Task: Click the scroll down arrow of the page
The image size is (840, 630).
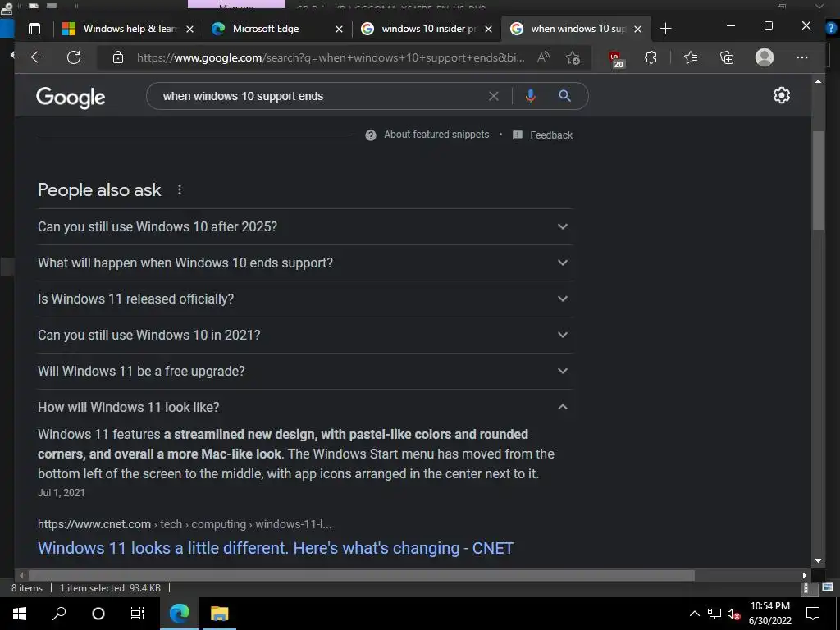Action: click(818, 561)
